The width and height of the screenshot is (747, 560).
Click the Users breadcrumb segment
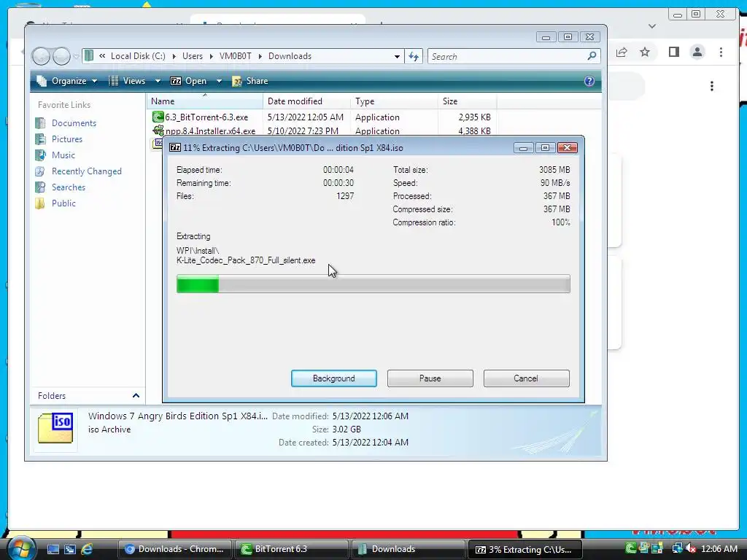(193, 56)
